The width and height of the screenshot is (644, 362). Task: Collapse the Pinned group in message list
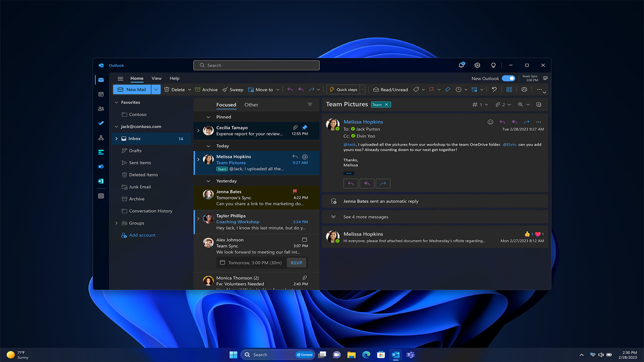208,117
